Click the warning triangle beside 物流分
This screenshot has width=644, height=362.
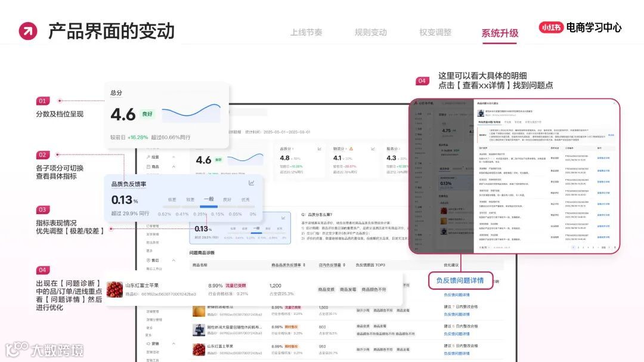[351, 148]
